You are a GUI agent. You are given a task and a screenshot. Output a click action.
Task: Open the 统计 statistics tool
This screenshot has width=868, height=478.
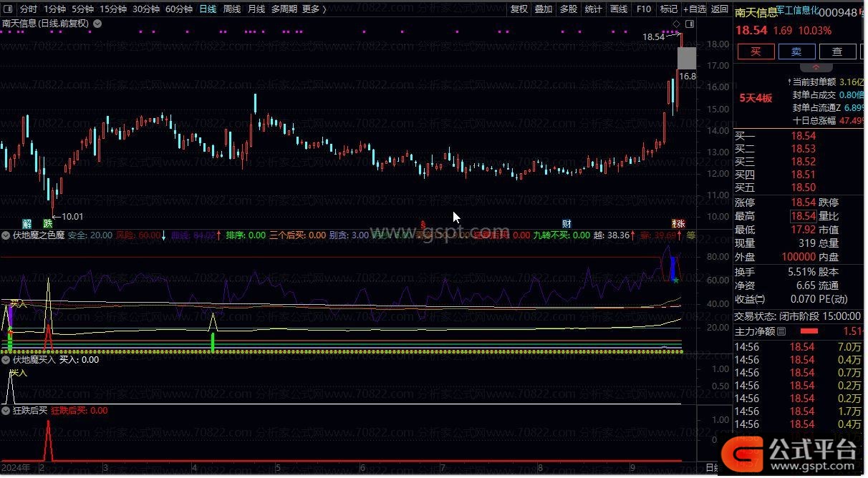click(593, 9)
